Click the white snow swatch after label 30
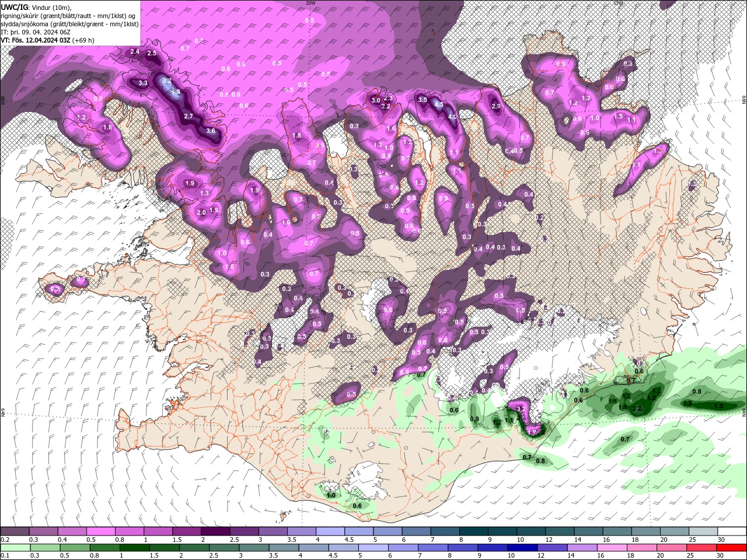747x560 pixels. pos(731,531)
